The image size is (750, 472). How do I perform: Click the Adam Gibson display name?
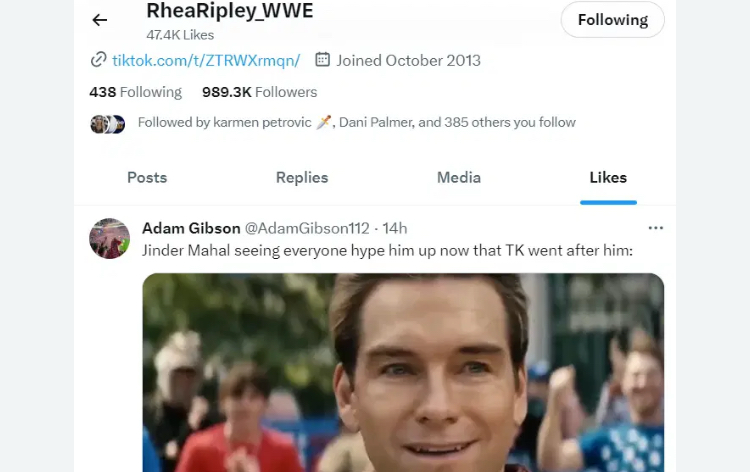[191, 228]
